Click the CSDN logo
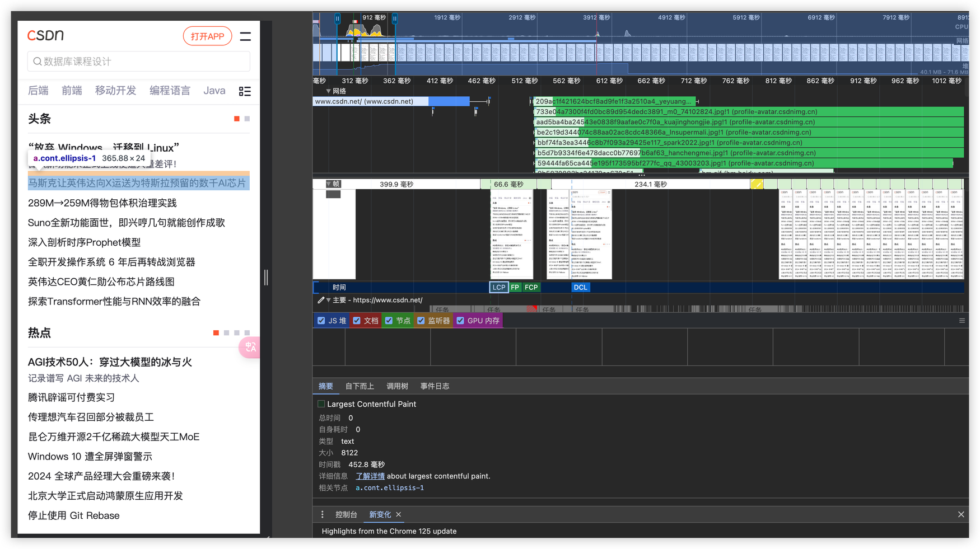 (x=45, y=35)
